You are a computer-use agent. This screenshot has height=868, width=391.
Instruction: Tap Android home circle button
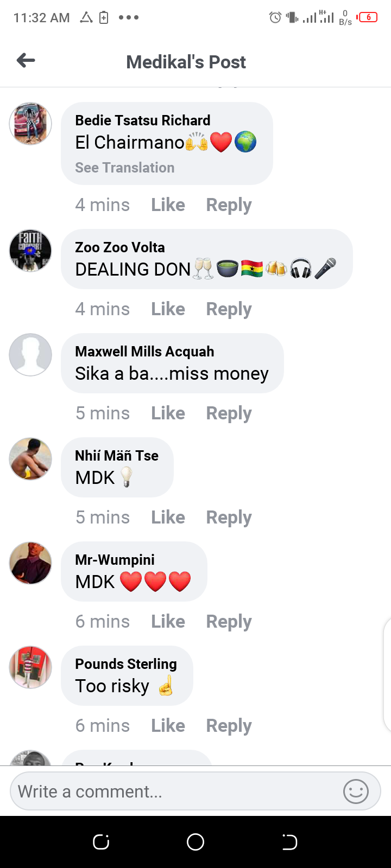click(x=195, y=842)
